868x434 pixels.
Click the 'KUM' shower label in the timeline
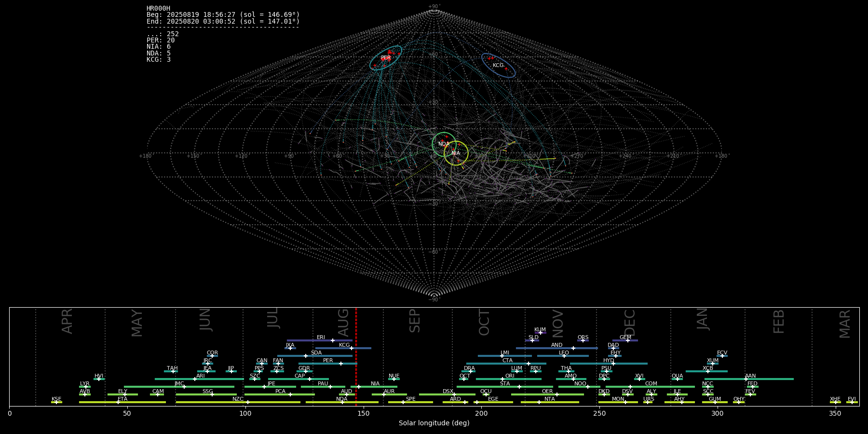point(540,330)
